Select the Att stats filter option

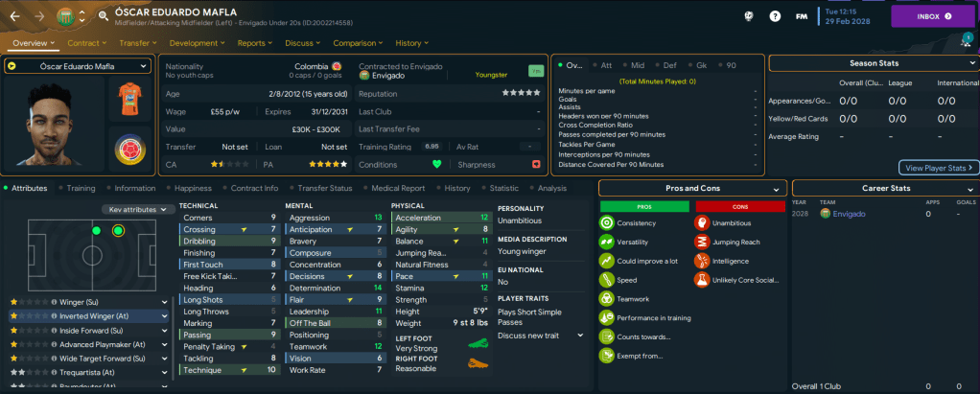pos(606,65)
